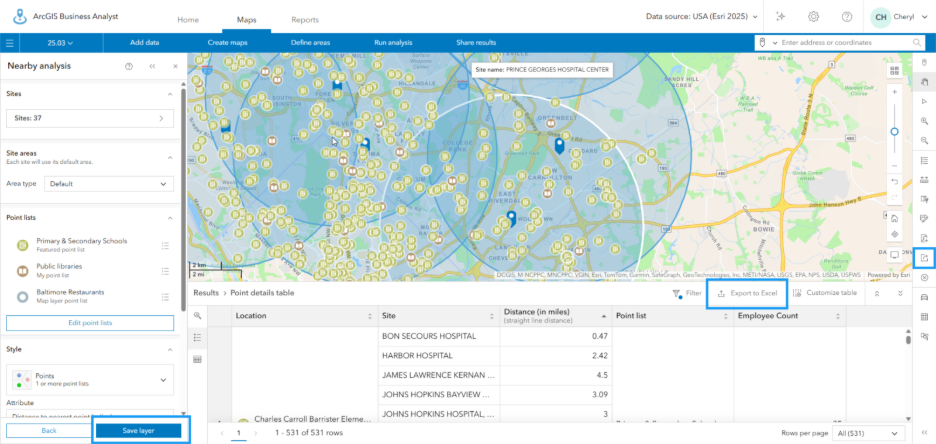Open the 25.03 version dropdown
This screenshot has height=444, width=936.
60,43
